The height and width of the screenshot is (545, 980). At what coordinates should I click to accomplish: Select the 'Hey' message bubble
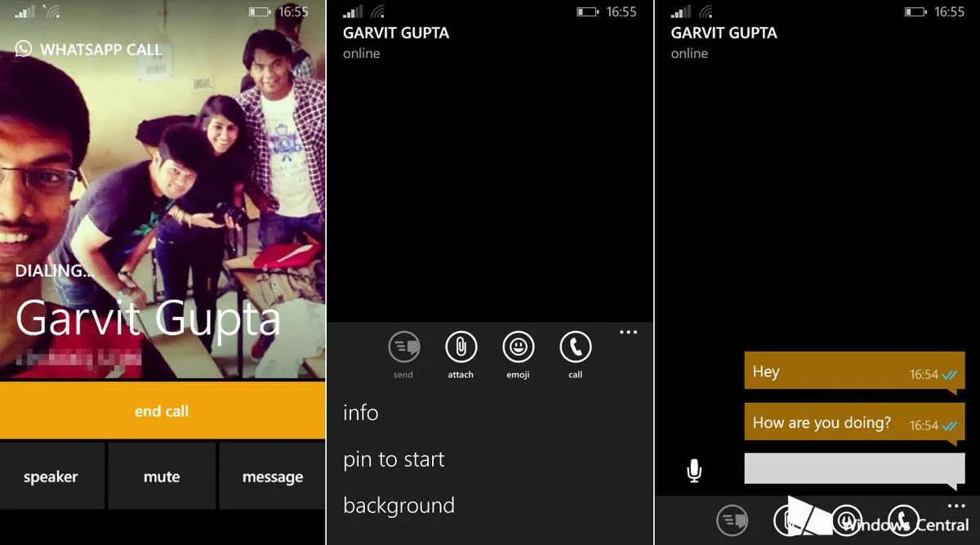[x=855, y=371]
